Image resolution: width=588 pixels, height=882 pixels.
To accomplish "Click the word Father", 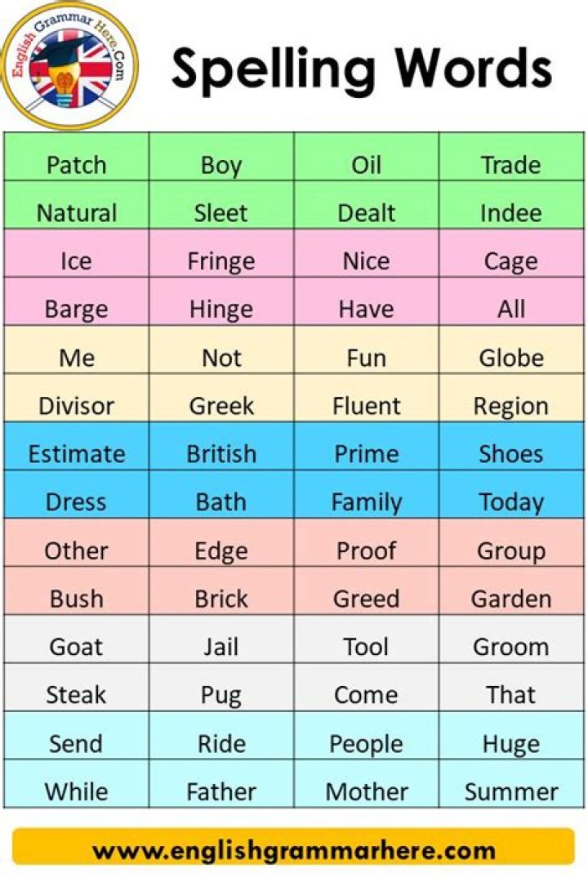I will (x=221, y=791).
